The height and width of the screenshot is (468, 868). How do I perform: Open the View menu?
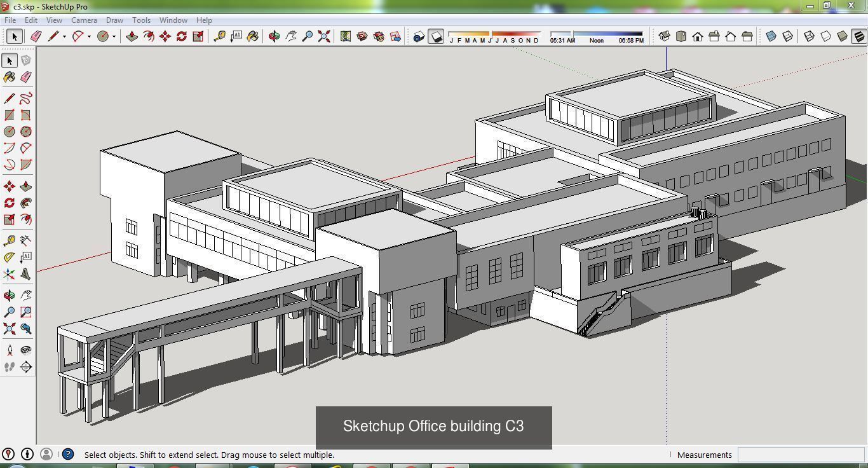coord(54,20)
